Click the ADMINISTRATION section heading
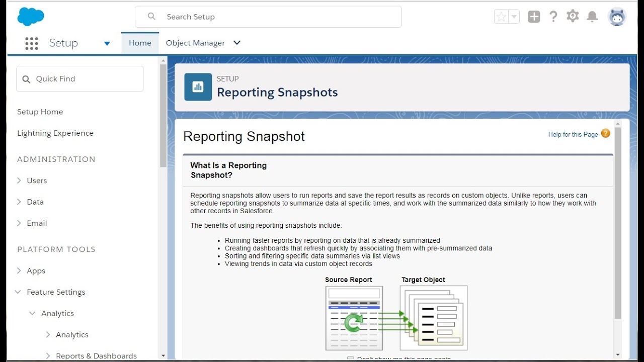Image resolution: width=644 pixels, height=362 pixels. tap(56, 159)
